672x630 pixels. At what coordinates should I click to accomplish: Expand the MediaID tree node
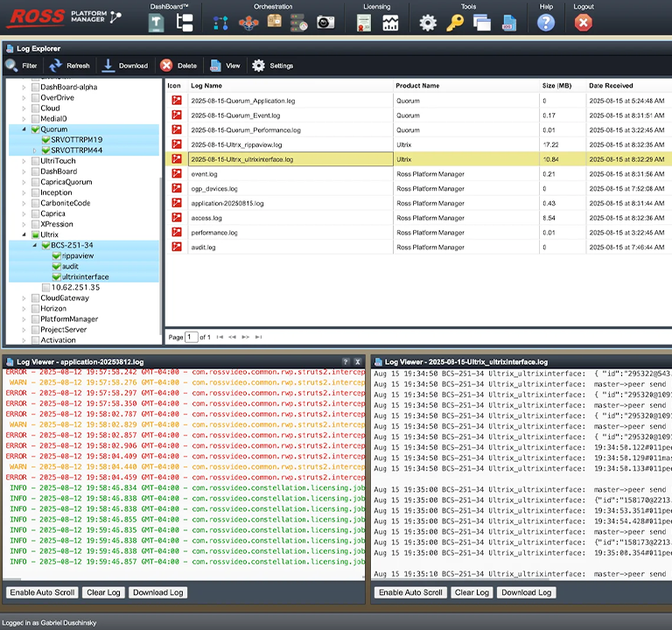[24, 119]
